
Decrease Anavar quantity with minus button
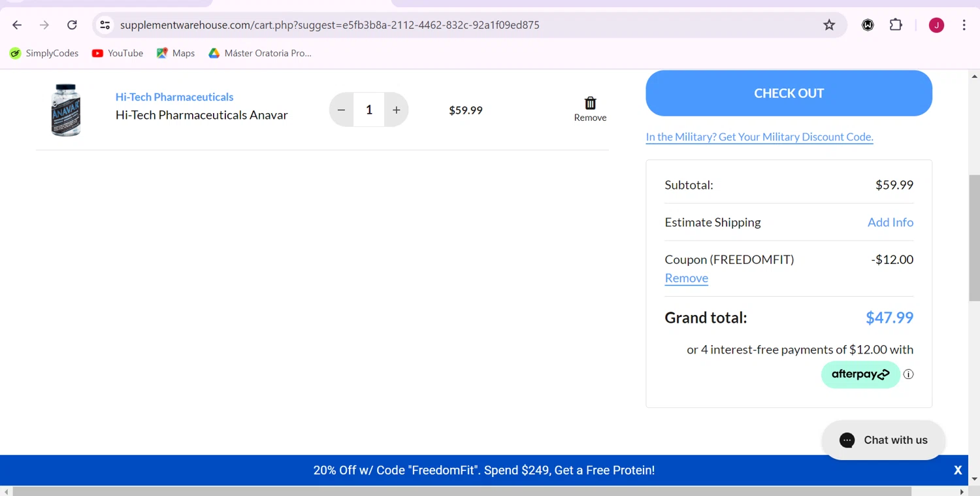(341, 110)
